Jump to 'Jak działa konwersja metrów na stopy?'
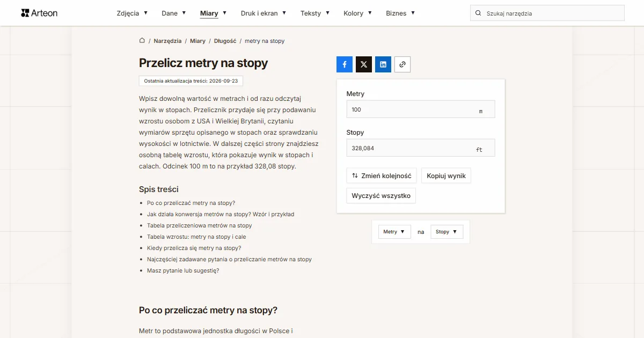The image size is (644, 338). (x=221, y=214)
